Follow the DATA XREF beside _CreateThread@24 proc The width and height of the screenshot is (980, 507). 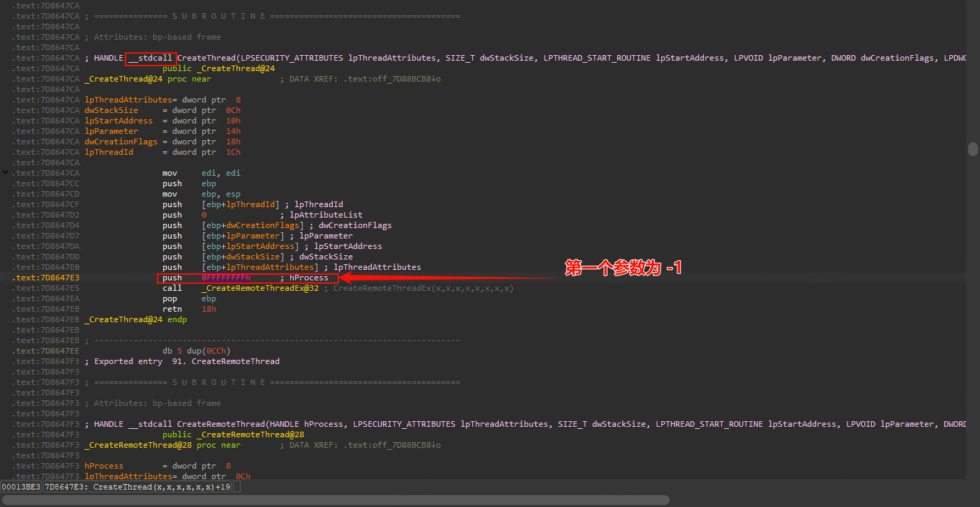click(x=360, y=79)
